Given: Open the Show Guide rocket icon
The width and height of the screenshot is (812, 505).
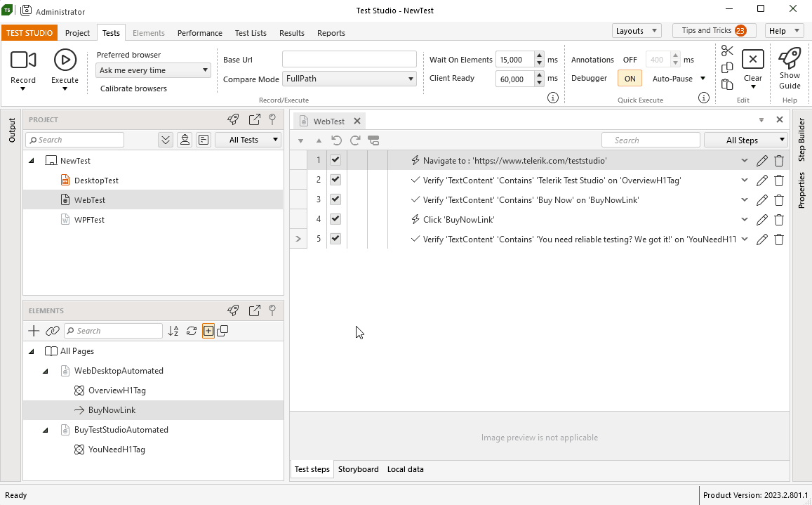Looking at the screenshot, I should (790, 58).
